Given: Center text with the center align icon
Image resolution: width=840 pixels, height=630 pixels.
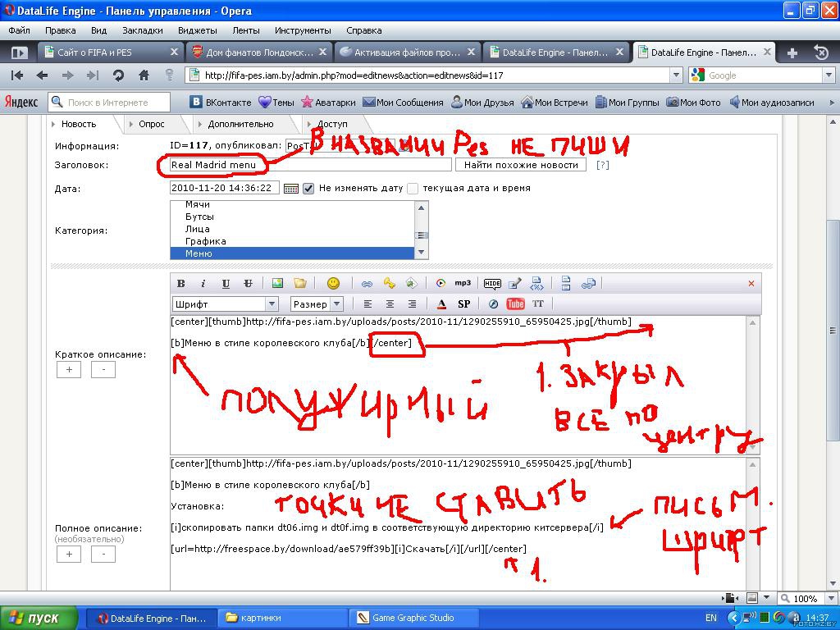Looking at the screenshot, I should (390, 304).
